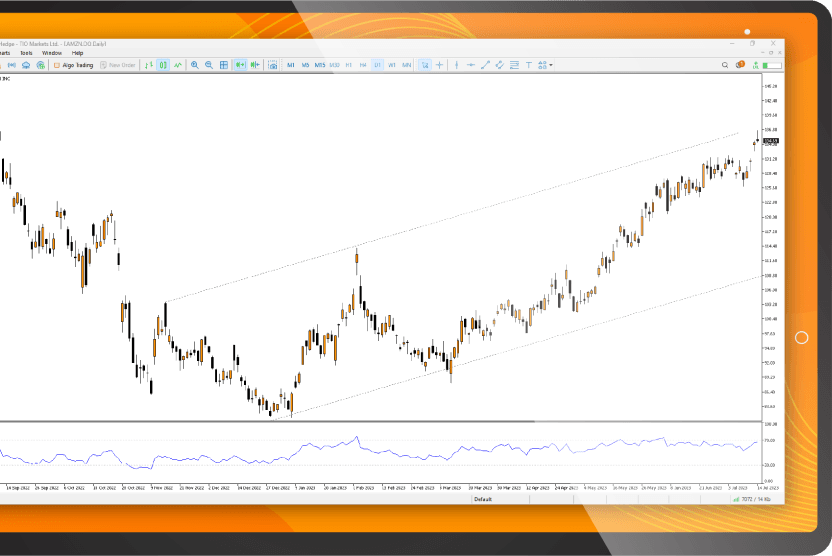Switch chart to line chart view
Screen dimensions: 832x556
click(178, 65)
